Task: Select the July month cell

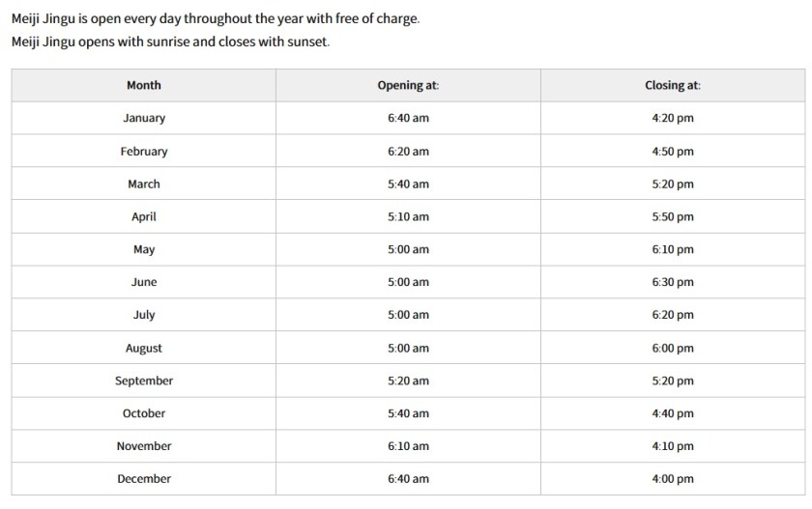Action: 144,315
